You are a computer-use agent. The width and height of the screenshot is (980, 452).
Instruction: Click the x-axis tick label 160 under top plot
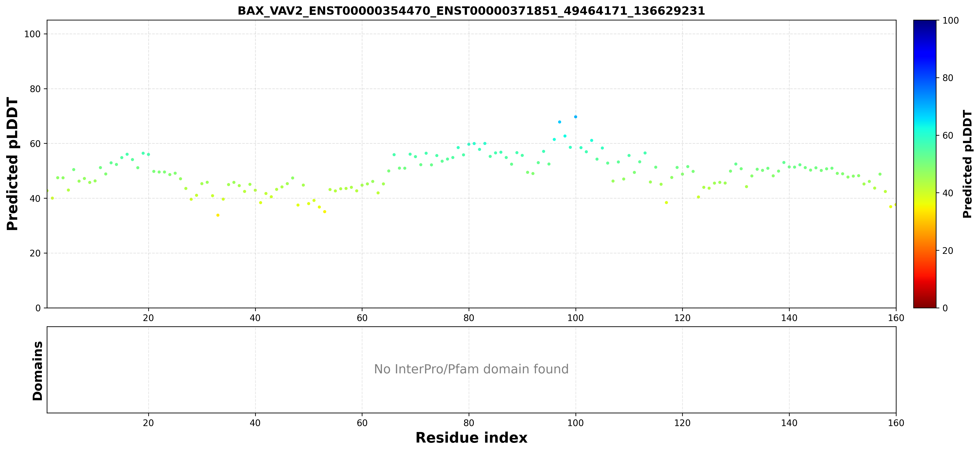tap(896, 318)
